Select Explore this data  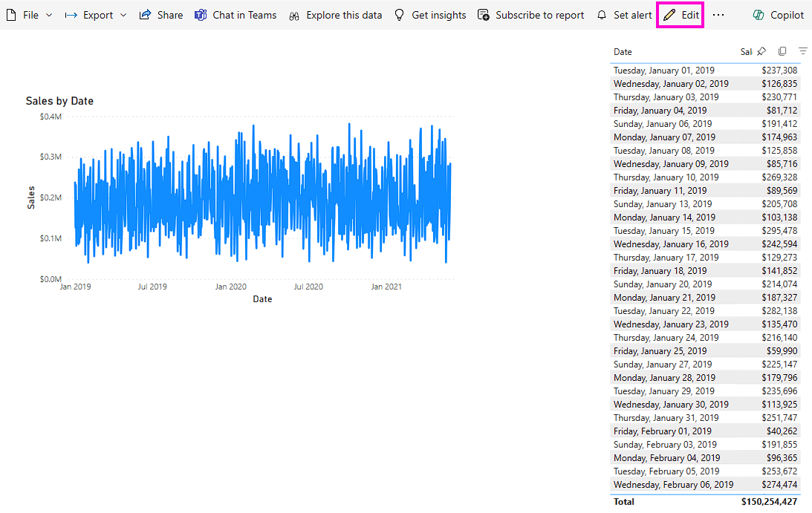335,14
